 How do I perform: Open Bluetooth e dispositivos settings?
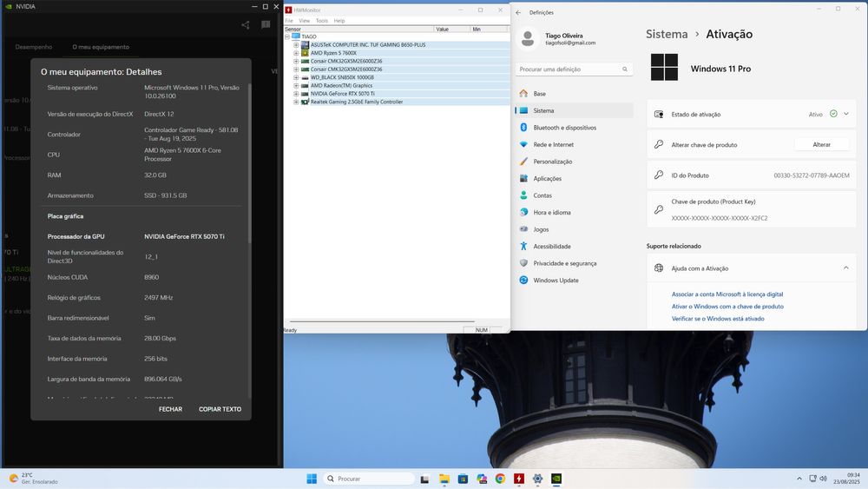574,128
